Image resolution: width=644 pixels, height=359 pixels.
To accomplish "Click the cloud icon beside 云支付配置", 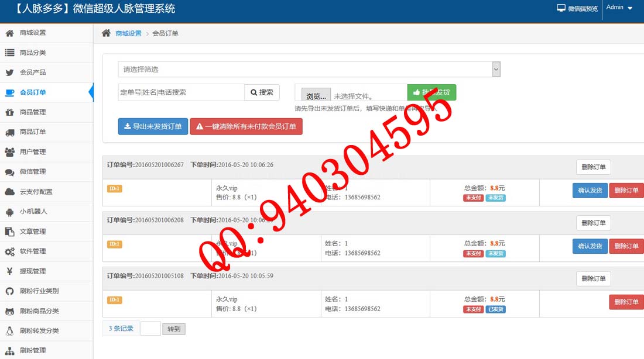I will coord(9,192).
